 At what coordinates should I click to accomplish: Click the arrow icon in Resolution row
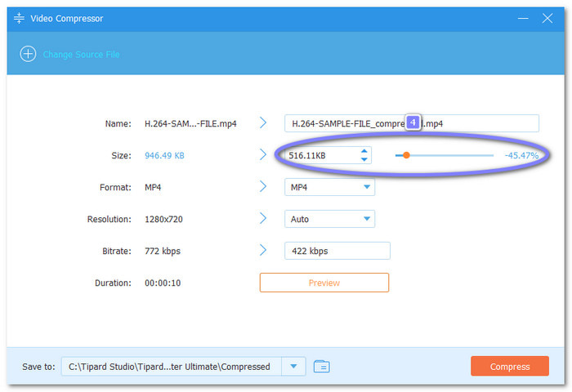263,218
